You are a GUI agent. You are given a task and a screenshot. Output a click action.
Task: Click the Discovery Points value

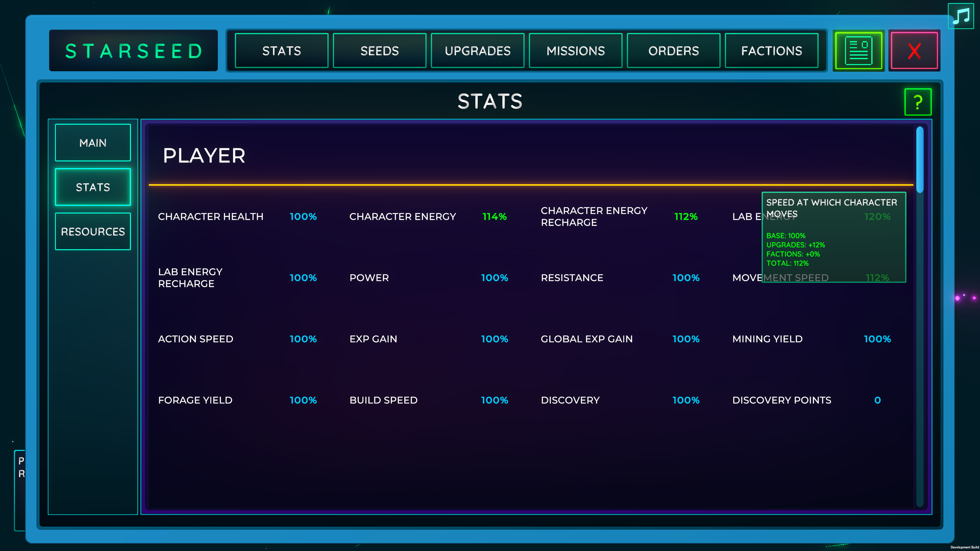tap(877, 400)
